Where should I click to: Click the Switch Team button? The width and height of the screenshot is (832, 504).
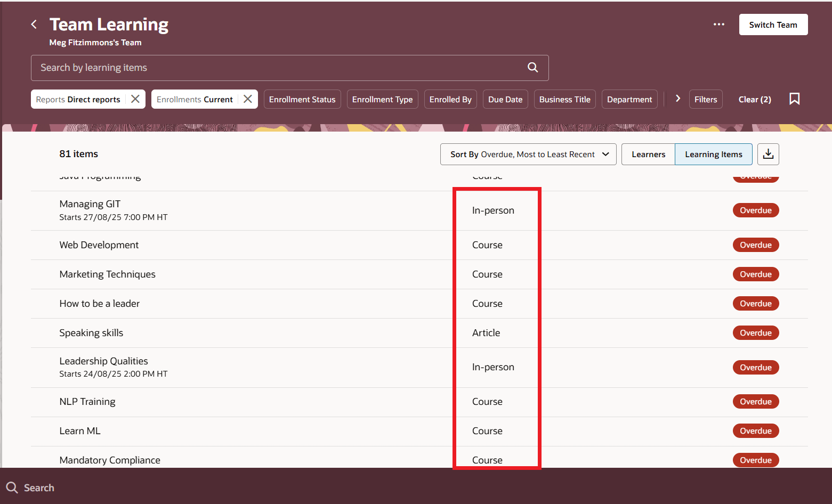click(x=773, y=24)
